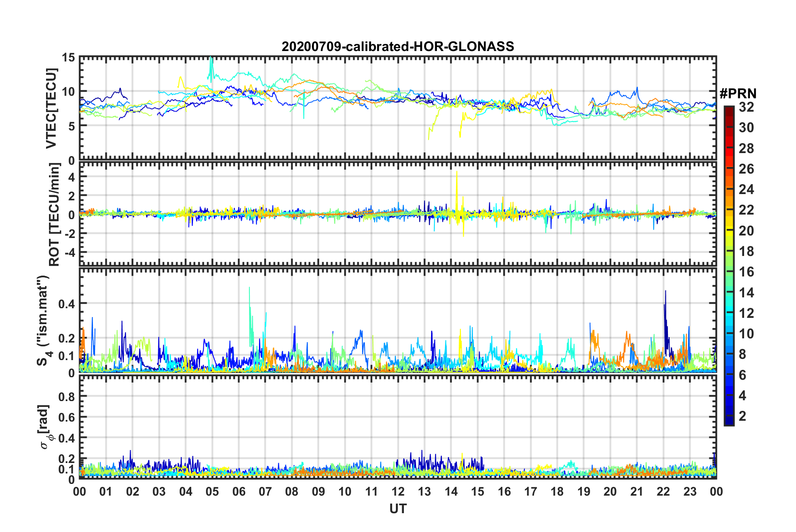Select the UT x-axis label
The image size is (796, 532).
pyautogui.click(x=398, y=509)
